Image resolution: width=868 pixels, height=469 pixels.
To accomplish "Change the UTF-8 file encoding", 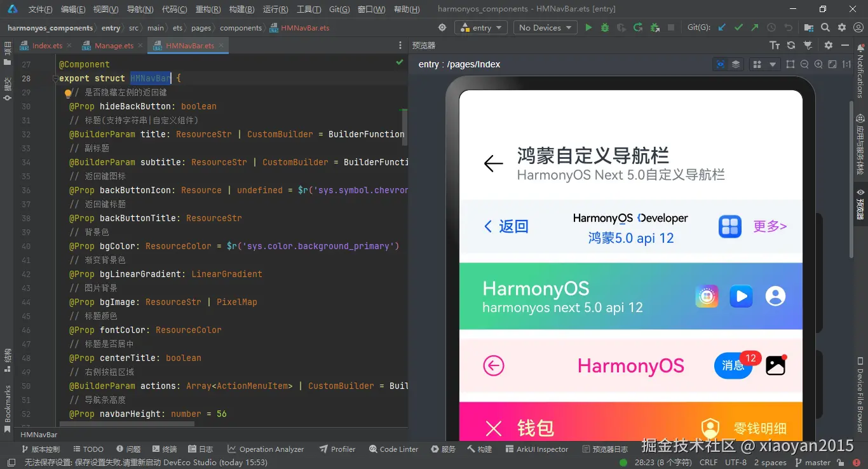I will tap(736, 463).
